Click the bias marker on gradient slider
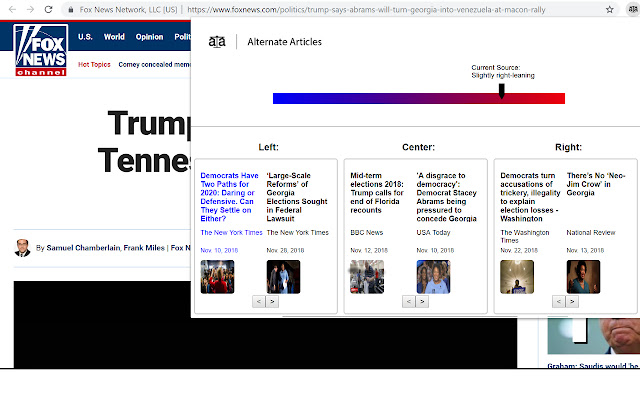The width and height of the screenshot is (640, 400). (502, 91)
